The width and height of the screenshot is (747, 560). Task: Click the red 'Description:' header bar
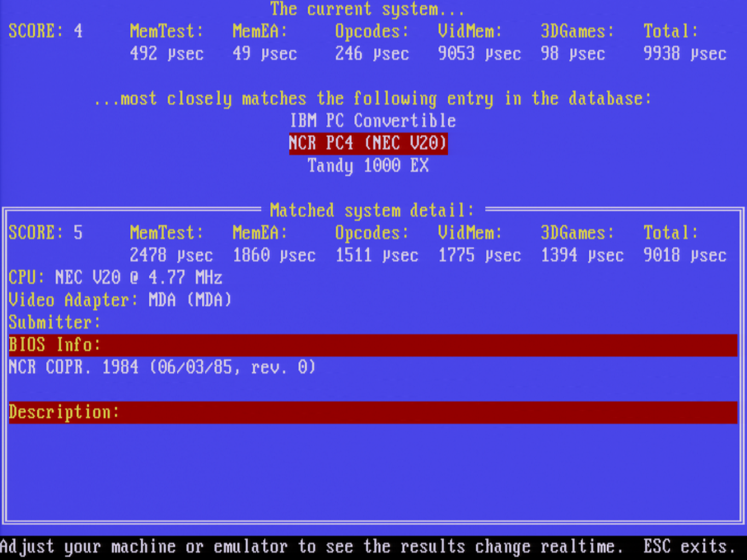[x=373, y=412]
